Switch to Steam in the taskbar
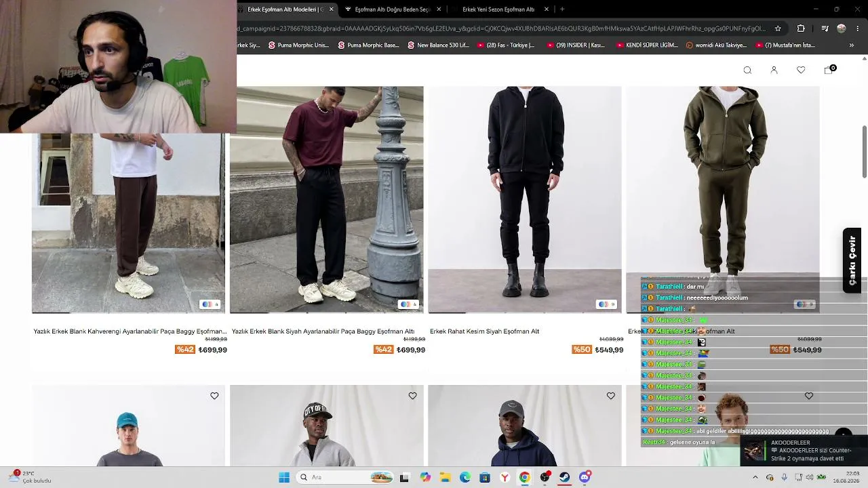Image resolution: width=868 pixels, height=488 pixels. pyautogui.click(x=564, y=477)
